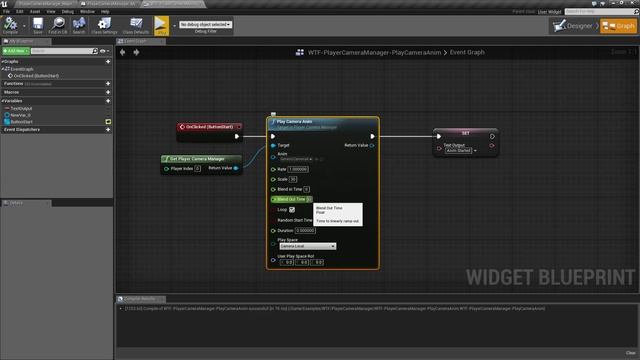Open the Help menu

[105, 11]
